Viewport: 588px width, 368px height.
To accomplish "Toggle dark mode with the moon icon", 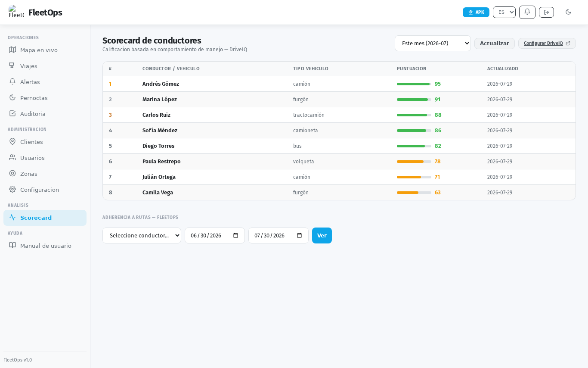I will click(x=568, y=12).
